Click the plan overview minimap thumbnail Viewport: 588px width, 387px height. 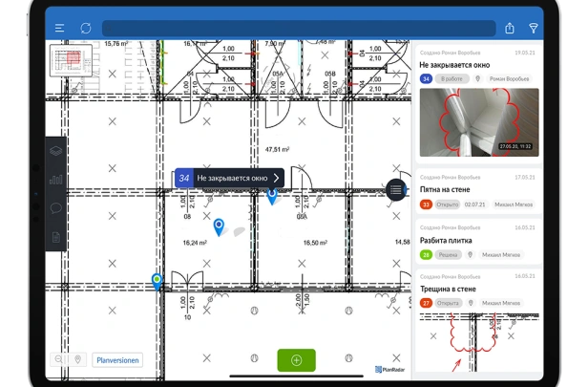(x=71, y=60)
